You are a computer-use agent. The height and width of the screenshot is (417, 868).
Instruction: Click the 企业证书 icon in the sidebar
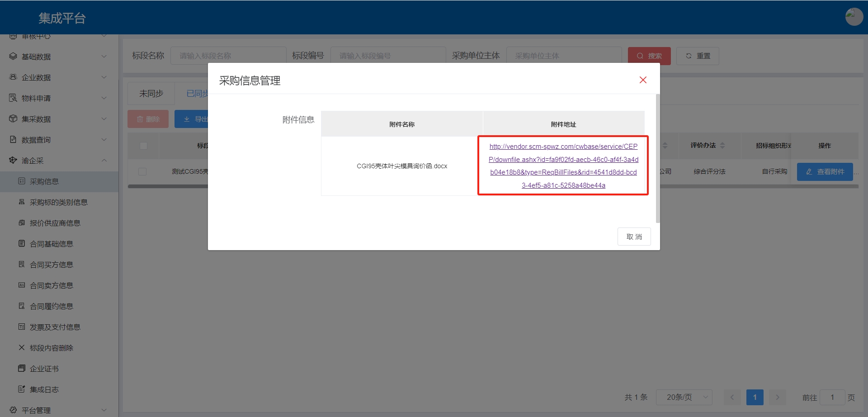[21, 369]
